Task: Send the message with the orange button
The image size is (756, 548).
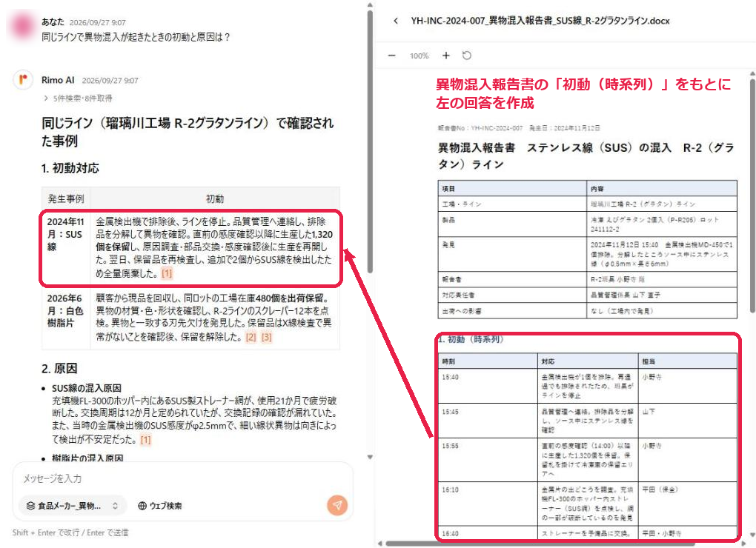Action: pyautogui.click(x=337, y=504)
